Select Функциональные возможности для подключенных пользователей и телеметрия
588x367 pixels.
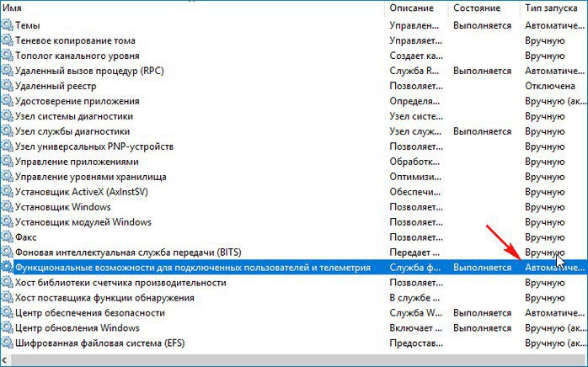[x=193, y=268]
